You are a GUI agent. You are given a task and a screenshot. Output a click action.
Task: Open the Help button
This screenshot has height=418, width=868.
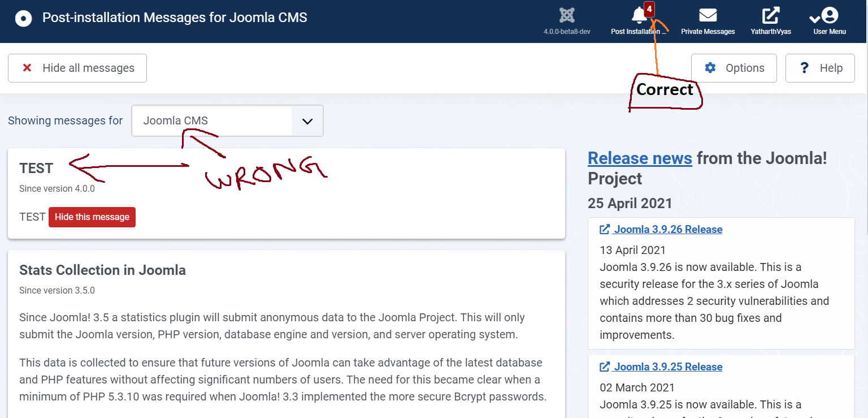pyautogui.click(x=820, y=68)
